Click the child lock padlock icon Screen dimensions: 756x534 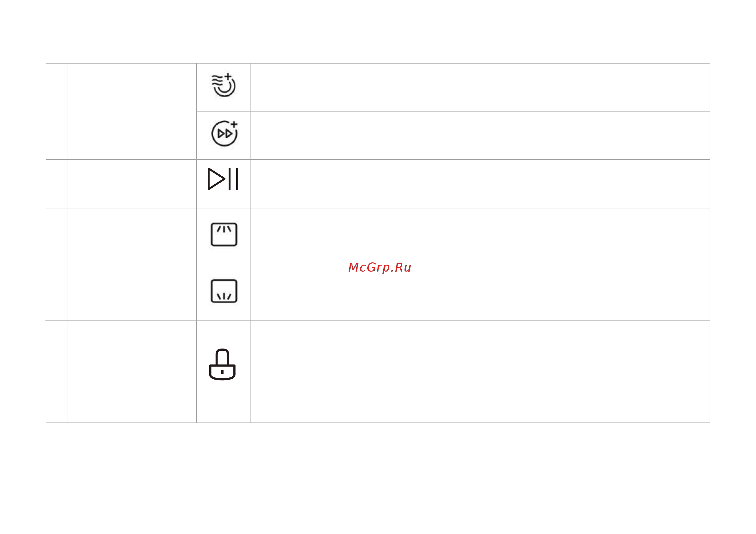(x=223, y=364)
